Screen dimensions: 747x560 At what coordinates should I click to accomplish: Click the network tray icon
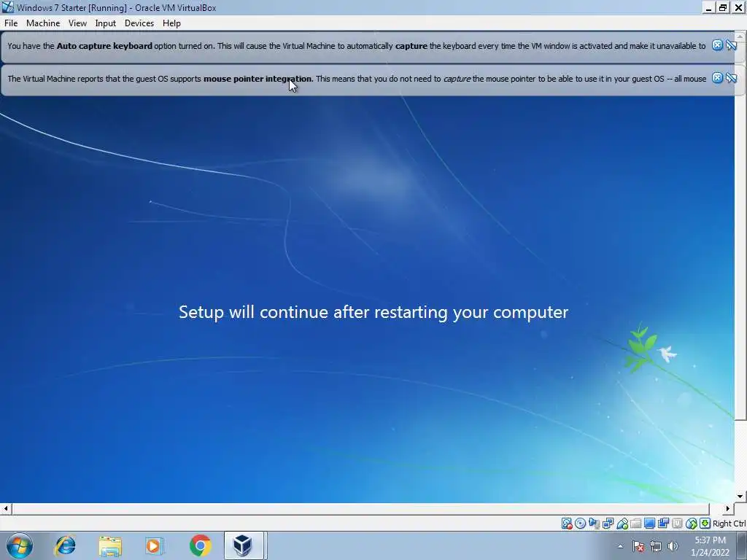click(656, 546)
